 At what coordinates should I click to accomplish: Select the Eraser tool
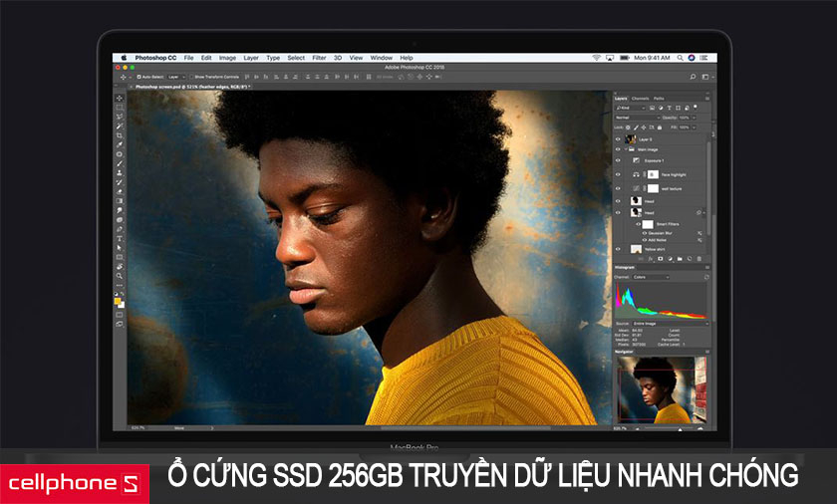[120, 191]
